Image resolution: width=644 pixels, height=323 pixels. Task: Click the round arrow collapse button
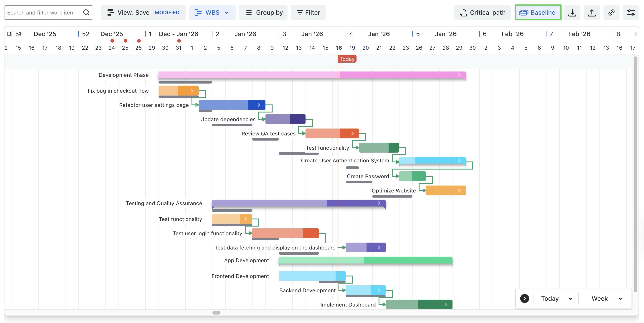tap(524, 298)
